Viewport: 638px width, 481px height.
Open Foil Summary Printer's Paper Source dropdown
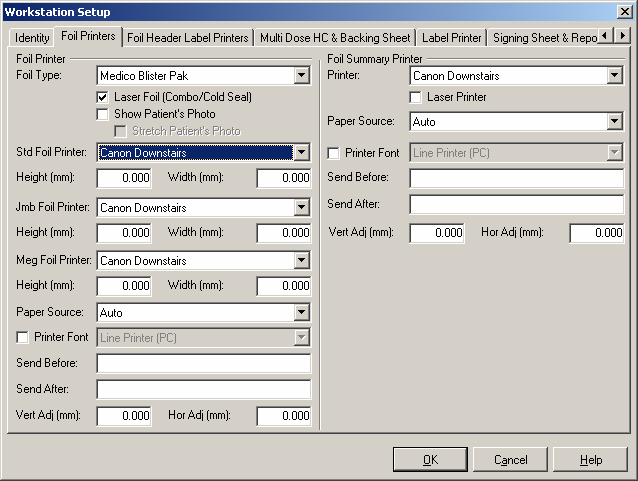(614, 122)
